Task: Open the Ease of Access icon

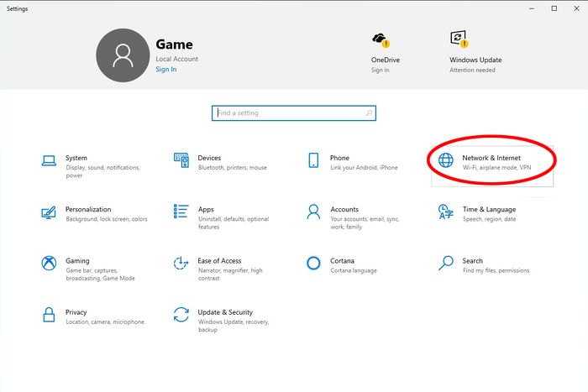Action: [181, 263]
